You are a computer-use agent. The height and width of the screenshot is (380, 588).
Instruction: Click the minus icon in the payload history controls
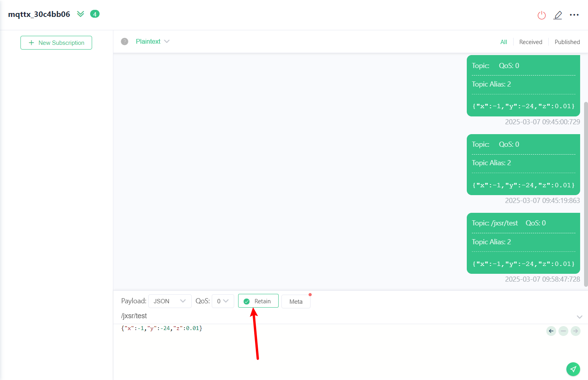pos(563,331)
